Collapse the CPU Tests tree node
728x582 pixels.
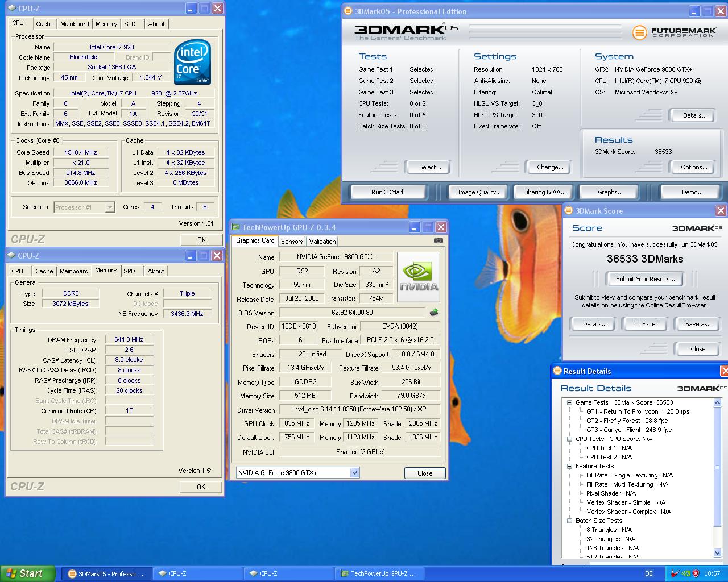[569, 439]
